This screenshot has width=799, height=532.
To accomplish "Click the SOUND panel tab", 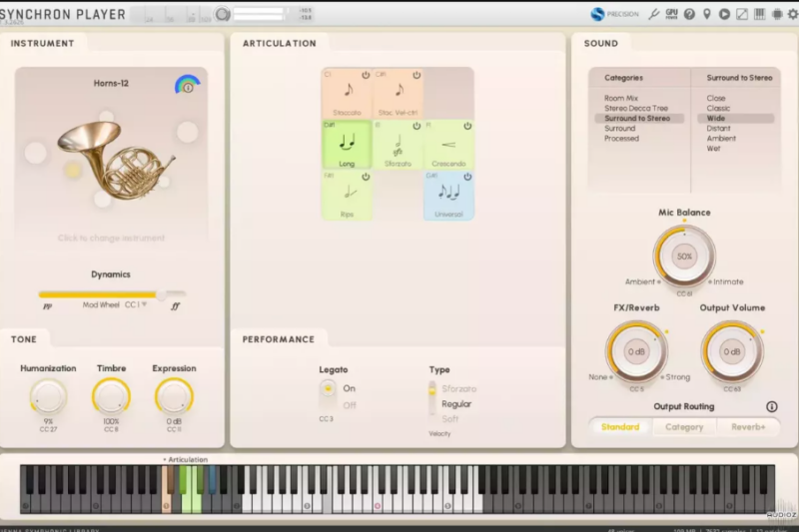I will pyautogui.click(x=601, y=43).
